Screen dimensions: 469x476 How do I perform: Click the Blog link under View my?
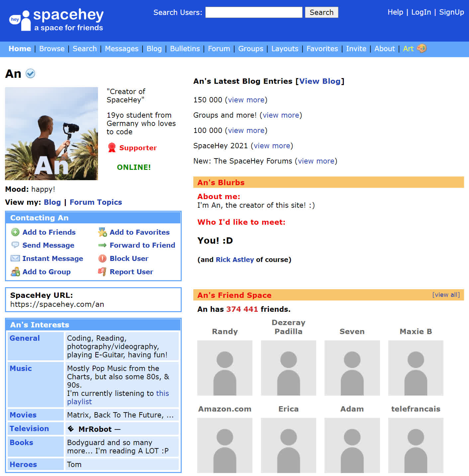pyautogui.click(x=52, y=202)
